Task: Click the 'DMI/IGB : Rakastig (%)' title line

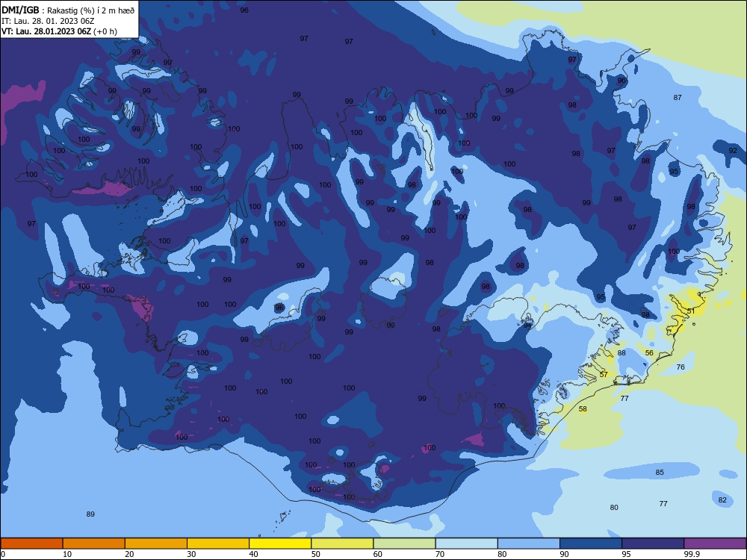Action: point(69,10)
